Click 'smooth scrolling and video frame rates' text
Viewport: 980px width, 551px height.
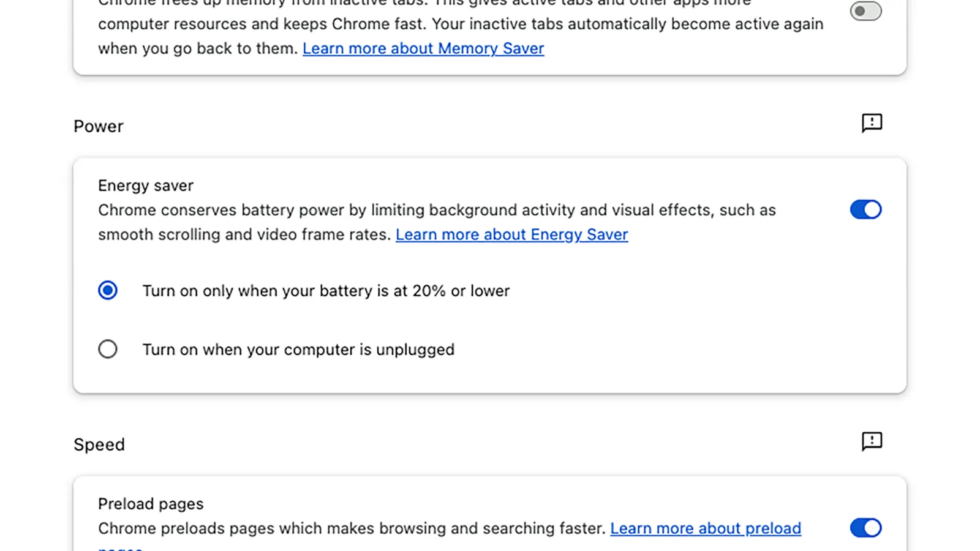244,234
